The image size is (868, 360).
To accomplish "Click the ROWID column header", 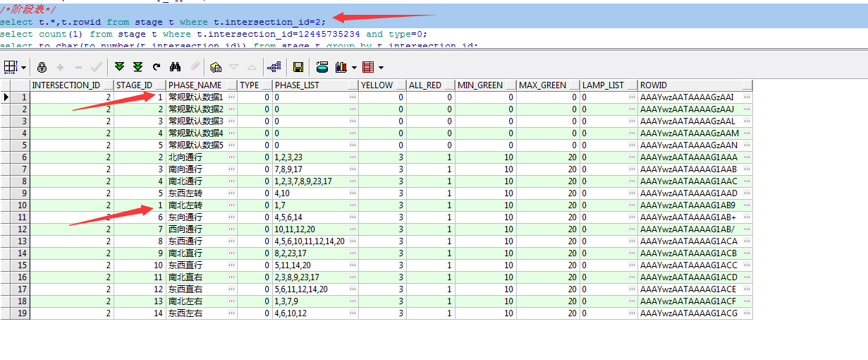I will (654, 85).
